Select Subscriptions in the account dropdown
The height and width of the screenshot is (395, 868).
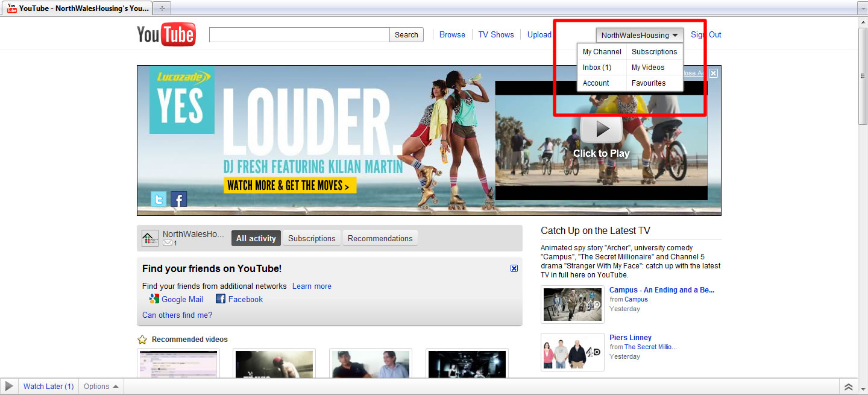click(654, 52)
